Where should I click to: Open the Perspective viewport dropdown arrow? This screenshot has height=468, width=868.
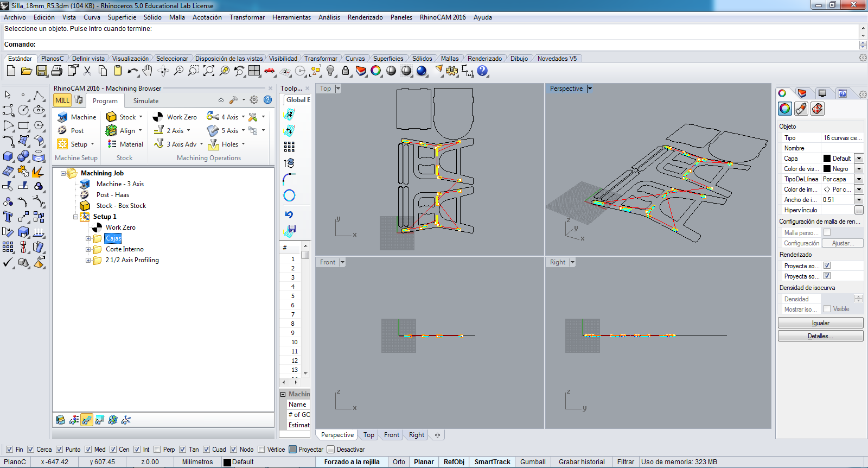point(590,88)
